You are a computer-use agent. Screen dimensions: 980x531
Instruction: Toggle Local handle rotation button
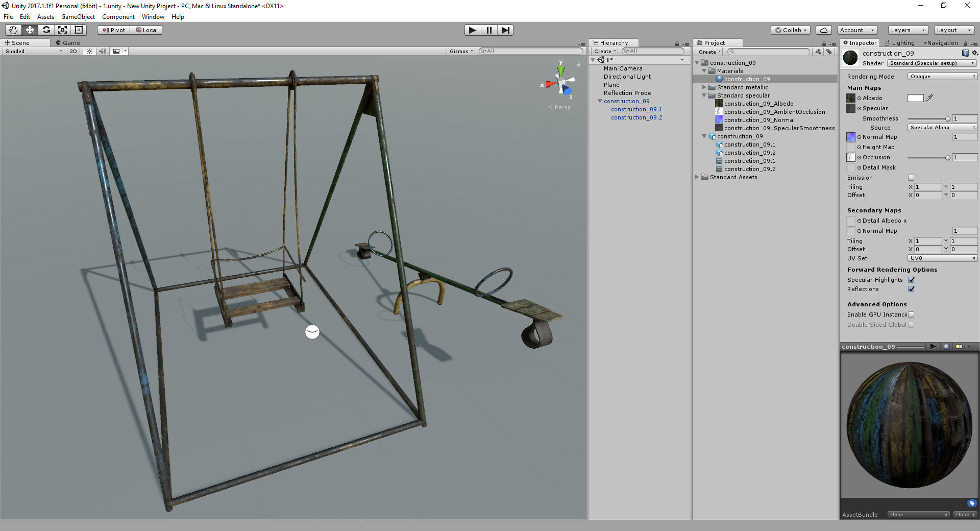click(x=146, y=30)
